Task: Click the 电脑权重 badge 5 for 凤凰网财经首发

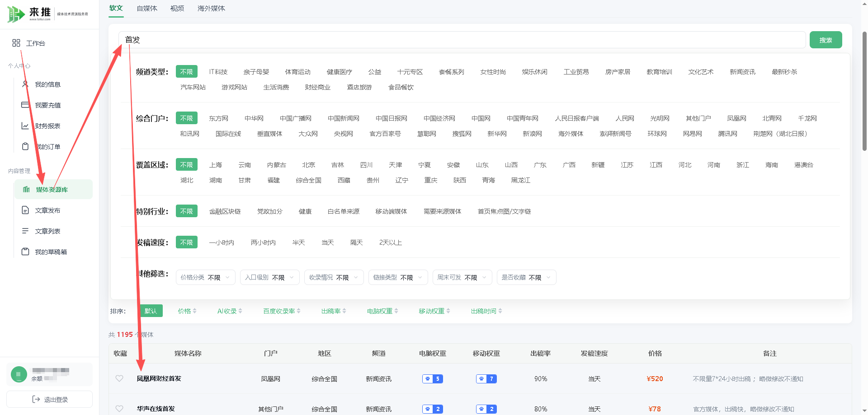Action: [433, 379]
